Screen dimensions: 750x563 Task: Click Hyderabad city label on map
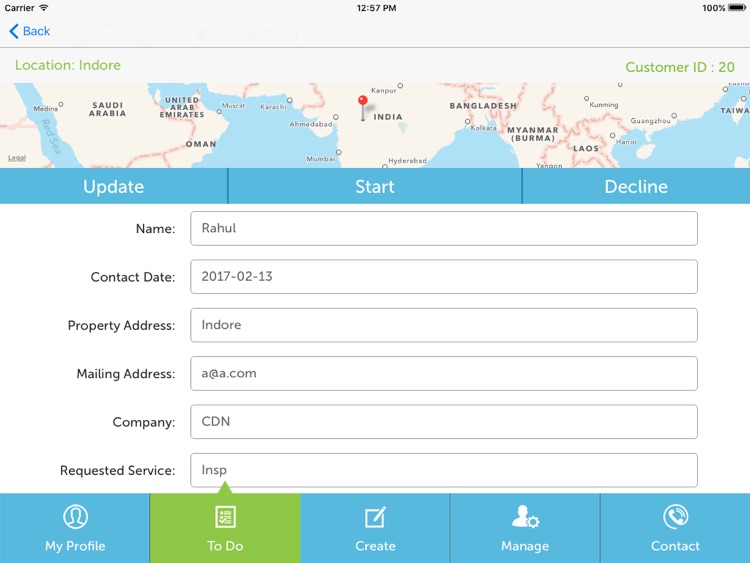pyautogui.click(x=408, y=161)
